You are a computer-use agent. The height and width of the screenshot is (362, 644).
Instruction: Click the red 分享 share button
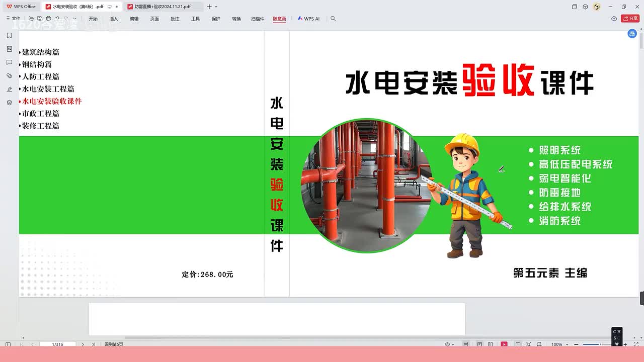[630, 19]
